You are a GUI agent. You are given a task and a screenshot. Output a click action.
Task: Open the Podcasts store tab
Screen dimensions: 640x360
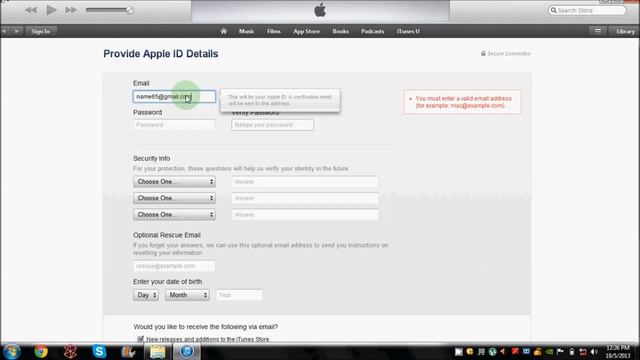coord(372,31)
